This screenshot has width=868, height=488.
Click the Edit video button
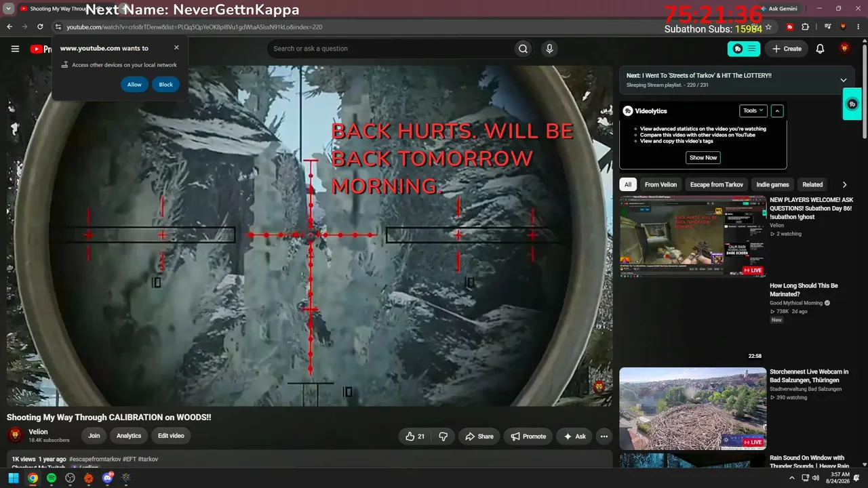tap(171, 436)
